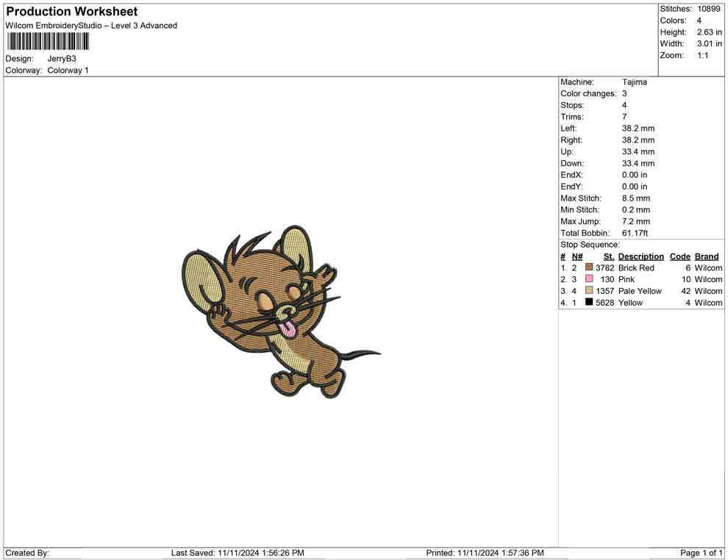Click the Colorway 1 value
This screenshot has width=728, height=560.
68,71
